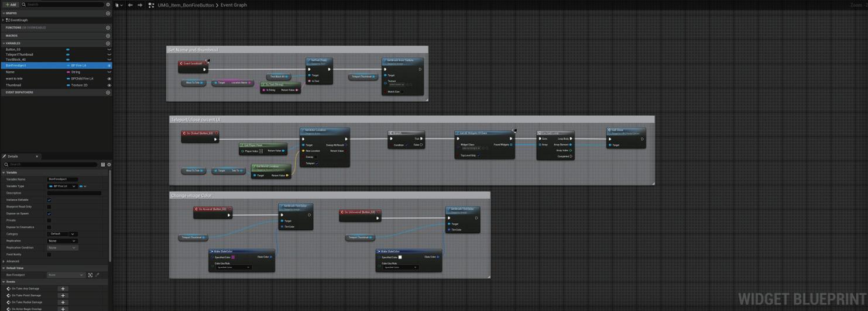
Task: Click Event Graph breadcrumb
Action: [x=234, y=5]
